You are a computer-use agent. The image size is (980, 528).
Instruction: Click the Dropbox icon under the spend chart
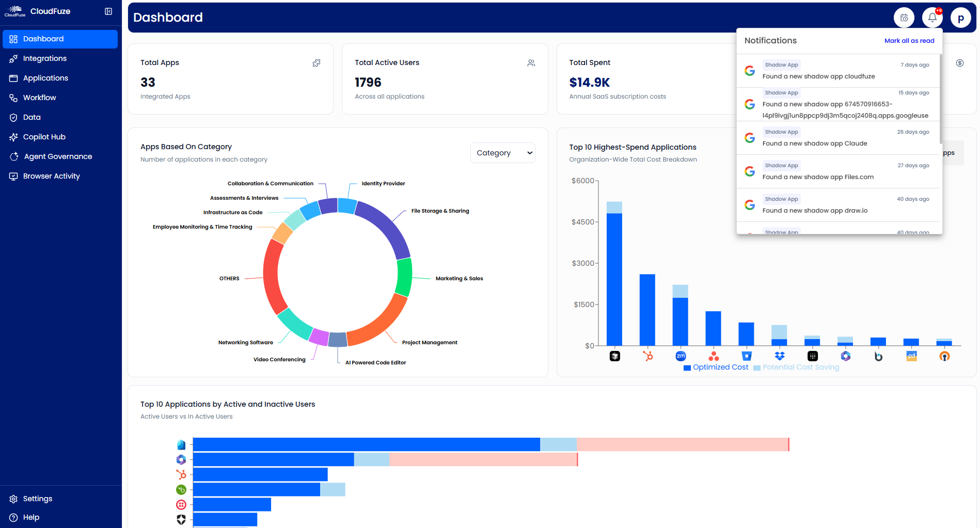point(780,356)
